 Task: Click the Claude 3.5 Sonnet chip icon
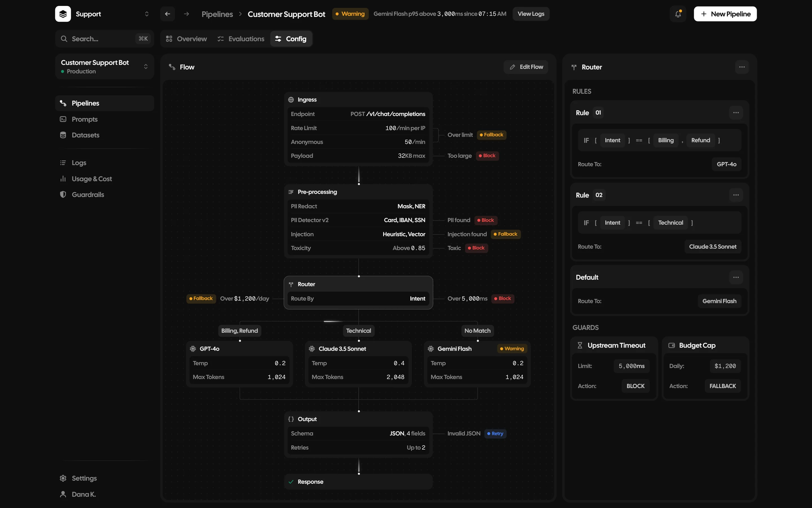coord(312,349)
